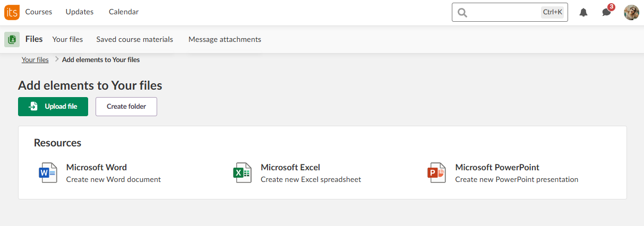Click the Microsoft PowerPoint presentation icon
This screenshot has width=644, height=226.
[436, 173]
